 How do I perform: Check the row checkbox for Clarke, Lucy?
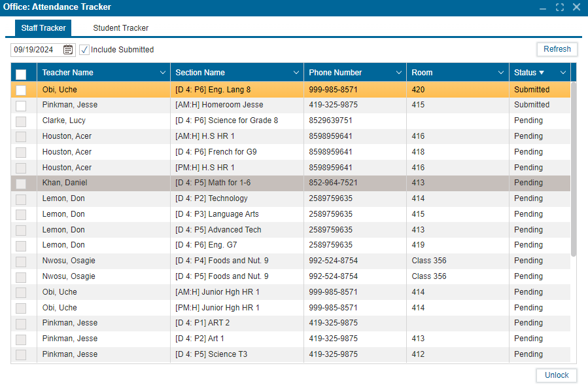coord(22,120)
